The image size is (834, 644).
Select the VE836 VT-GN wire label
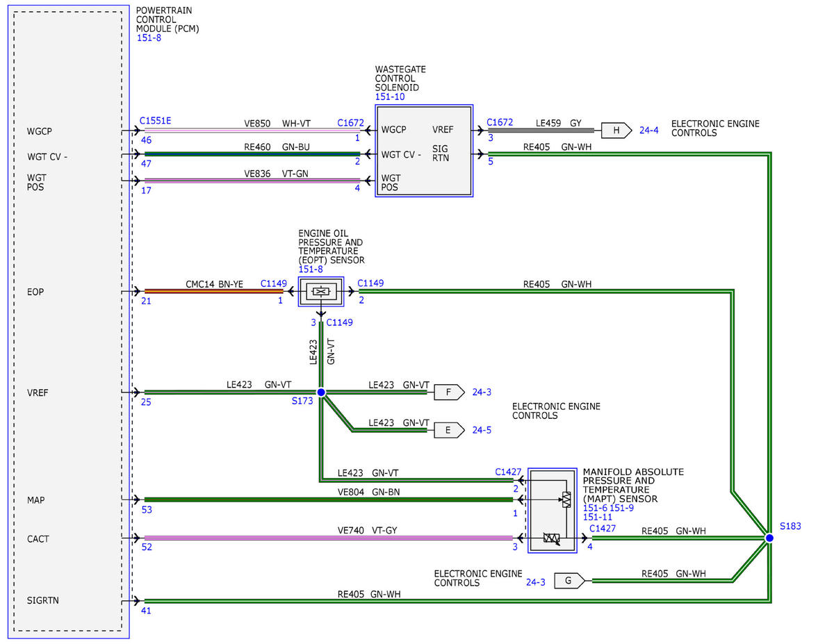tap(277, 174)
